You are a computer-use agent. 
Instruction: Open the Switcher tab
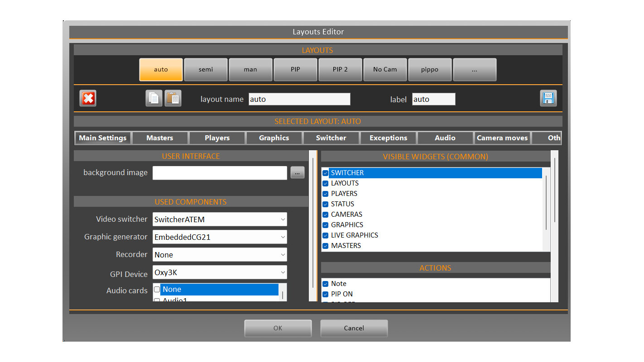point(331,138)
